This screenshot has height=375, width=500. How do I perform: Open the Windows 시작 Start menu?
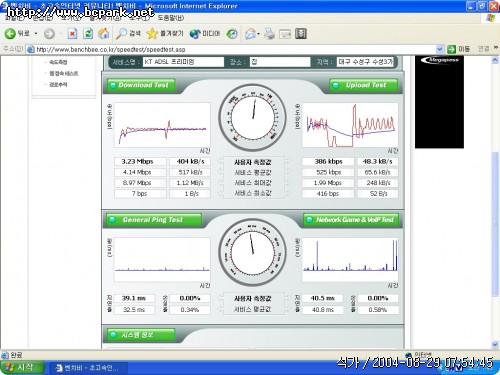pos(22,367)
